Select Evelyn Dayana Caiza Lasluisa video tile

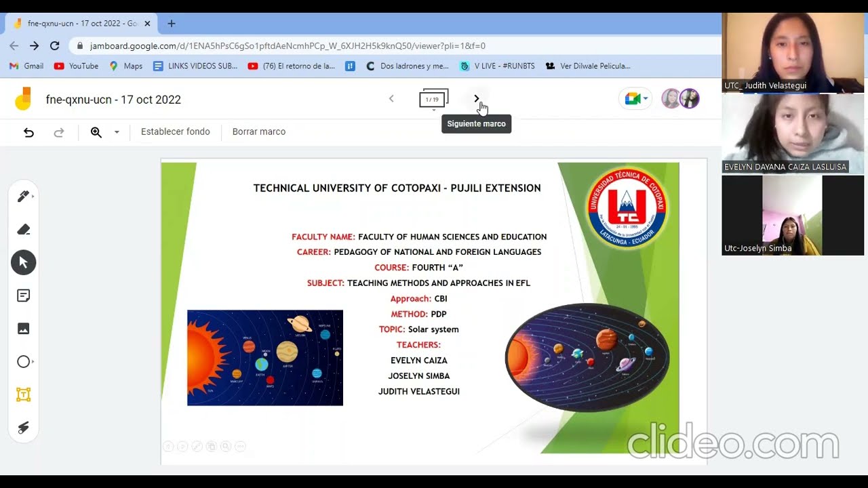point(793,134)
